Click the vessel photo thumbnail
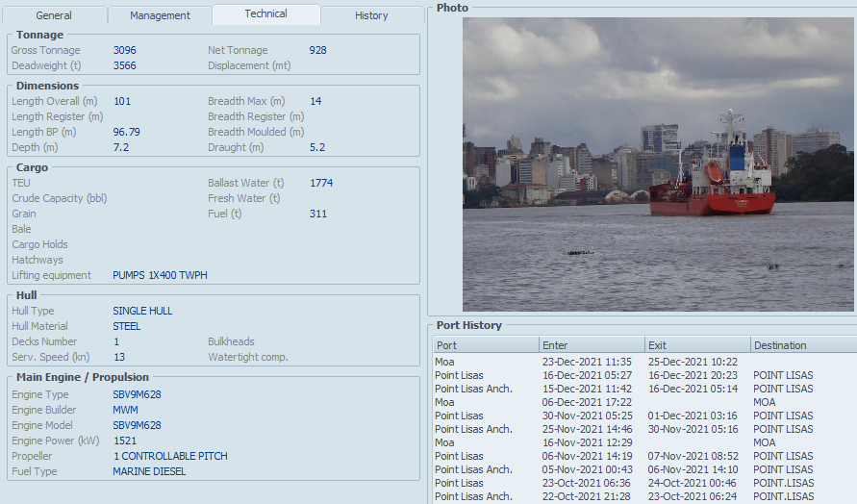This screenshot has width=857, height=504. point(658,164)
